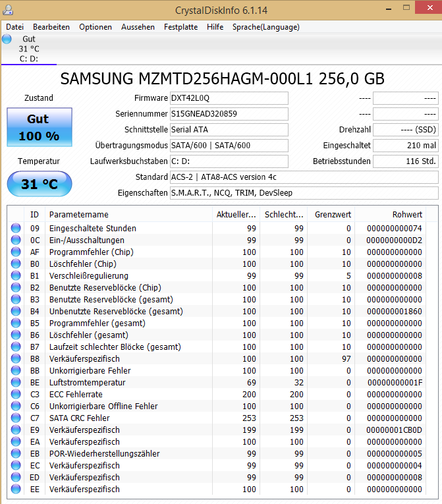The height and width of the screenshot is (504, 442).
Task: Click status orb for E9 Verkäuferspezifisch
Action: pos(16,430)
